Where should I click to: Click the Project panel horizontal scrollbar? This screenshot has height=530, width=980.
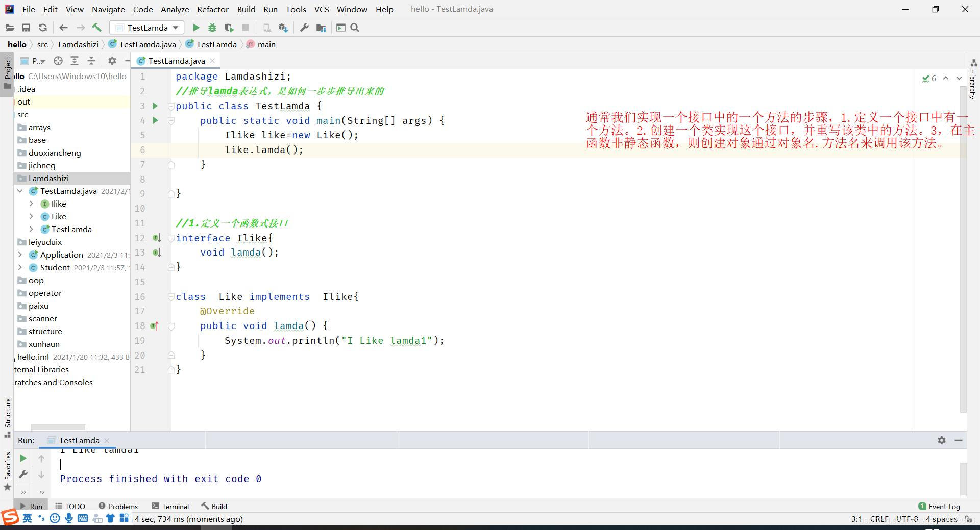pos(58,427)
